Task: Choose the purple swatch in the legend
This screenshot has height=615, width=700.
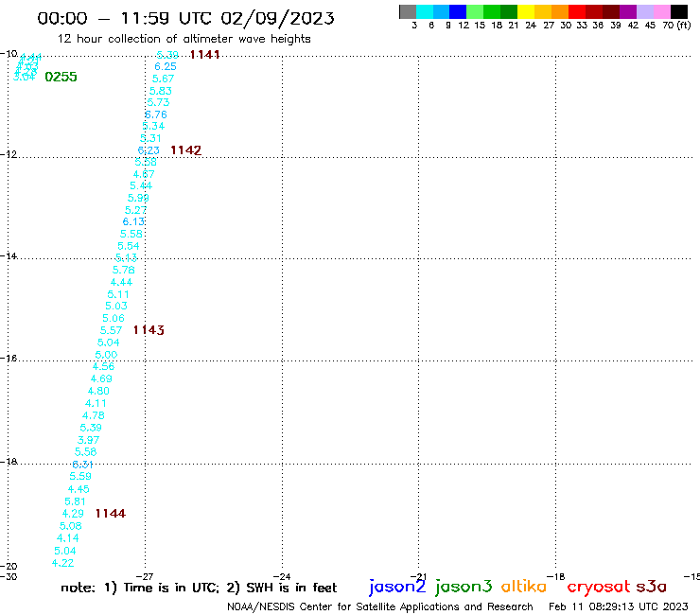Action: pyautogui.click(x=628, y=11)
